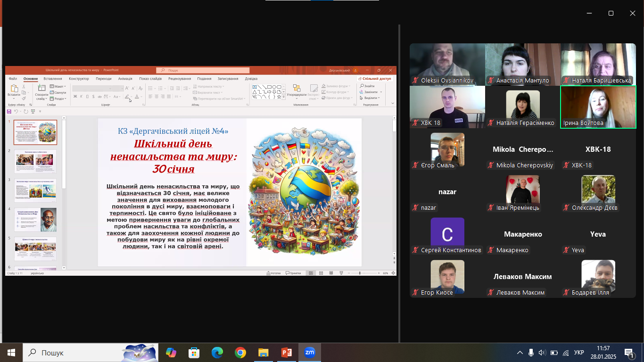Click the Save icon in quick access toolbar
Image resolution: width=644 pixels, height=362 pixels.
(9, 111)
